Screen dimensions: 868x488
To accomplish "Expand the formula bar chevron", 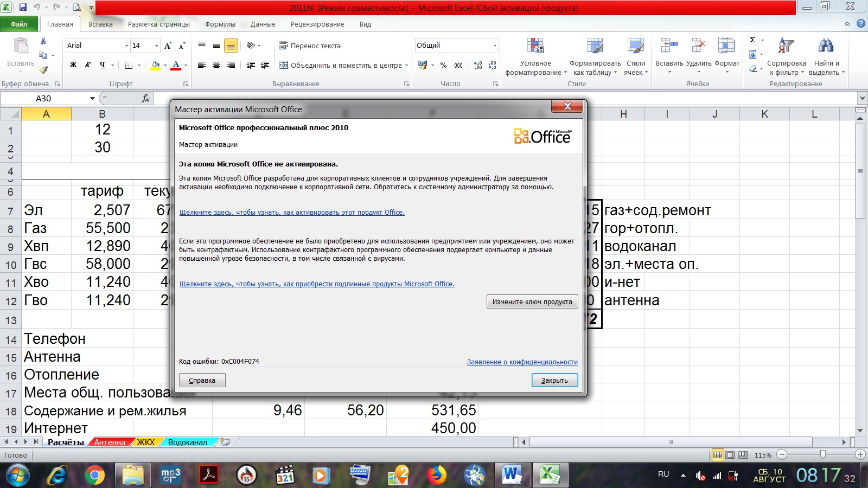I will 862,98.
